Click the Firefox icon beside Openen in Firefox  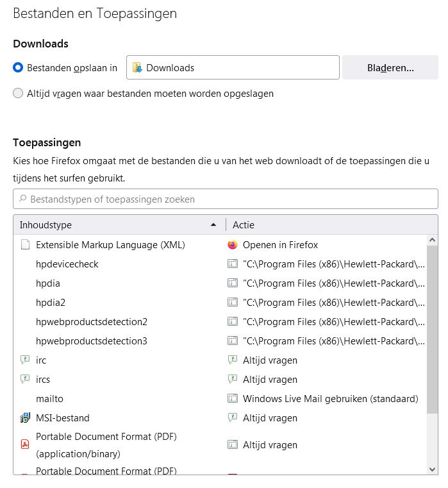233,245
